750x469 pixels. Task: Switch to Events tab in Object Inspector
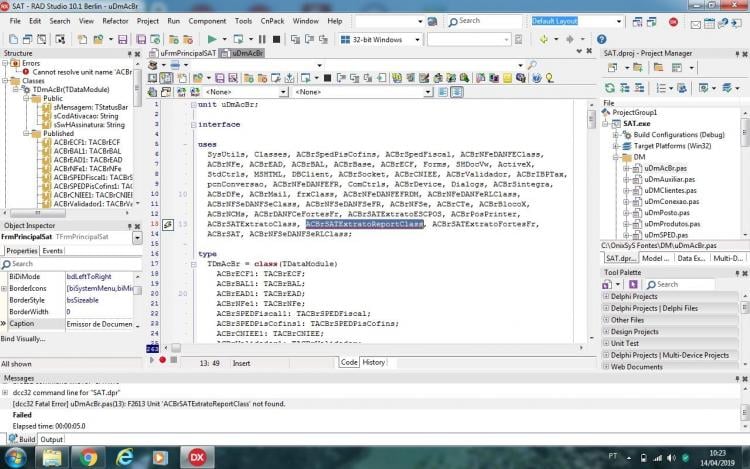[x=52, y=251]
